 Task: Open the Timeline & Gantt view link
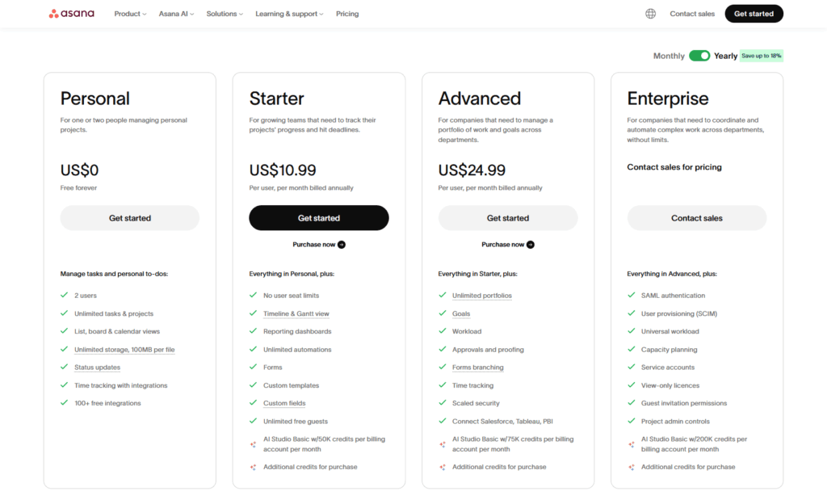296,313
